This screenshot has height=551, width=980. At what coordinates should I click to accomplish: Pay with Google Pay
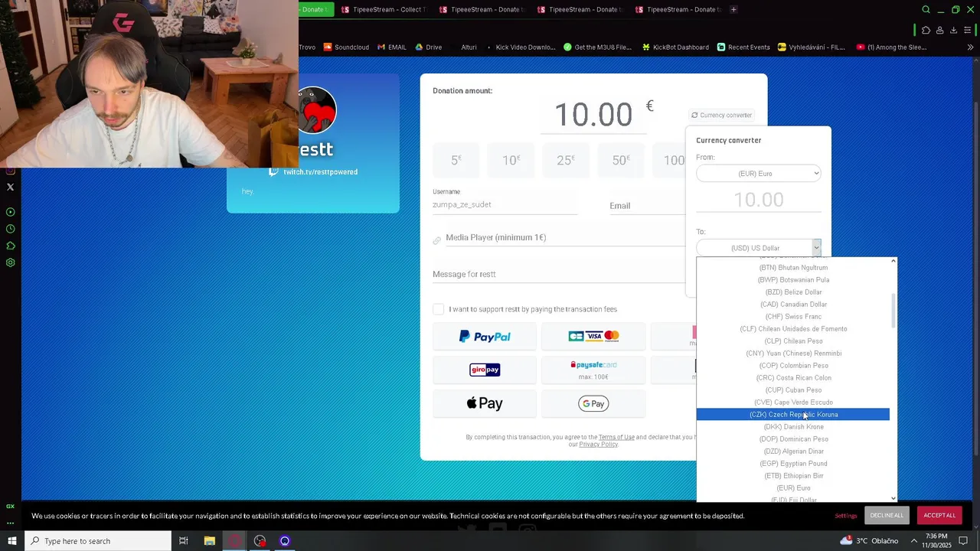(x=593, y=403)
